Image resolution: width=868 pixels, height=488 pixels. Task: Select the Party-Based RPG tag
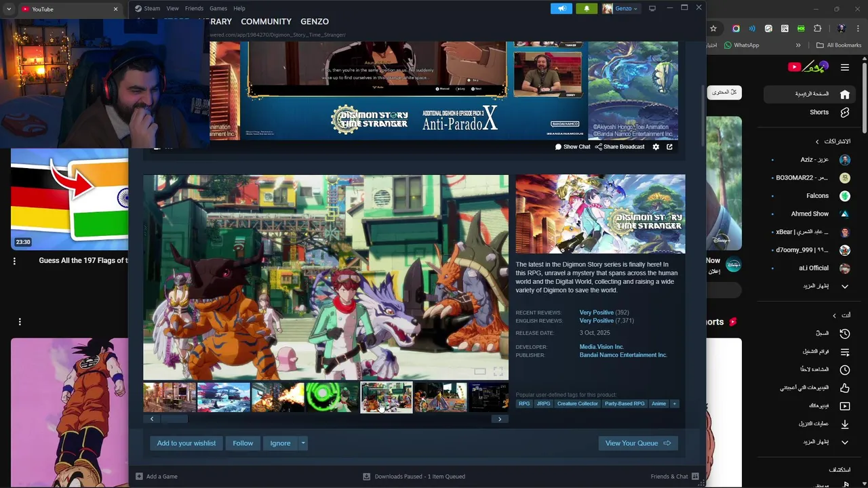(625, 404)
